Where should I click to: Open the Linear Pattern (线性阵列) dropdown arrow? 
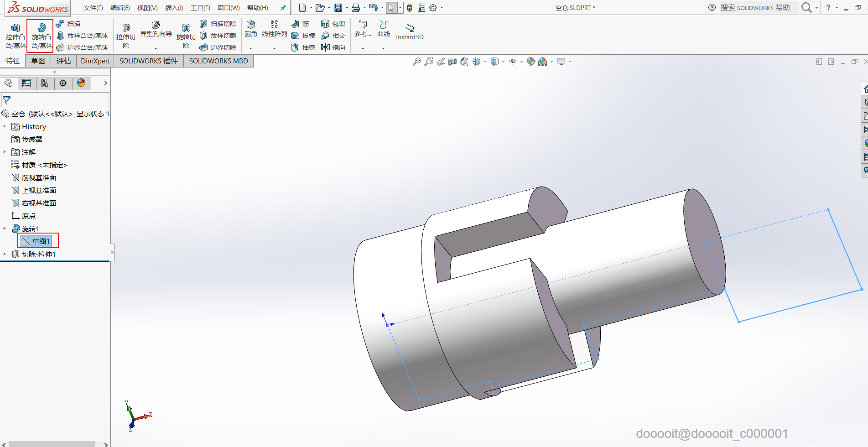click(274, 48)
